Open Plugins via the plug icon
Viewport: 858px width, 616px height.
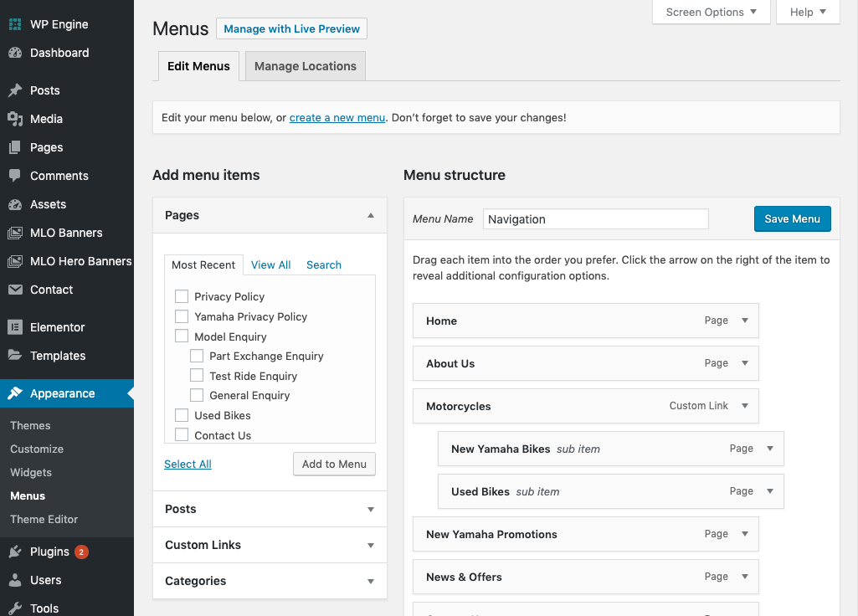click(15, 552)
